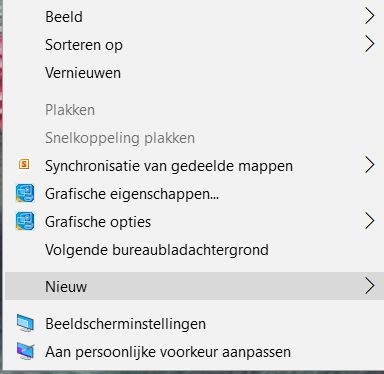Select the Sorteren op label

click(x=84, y=45)
